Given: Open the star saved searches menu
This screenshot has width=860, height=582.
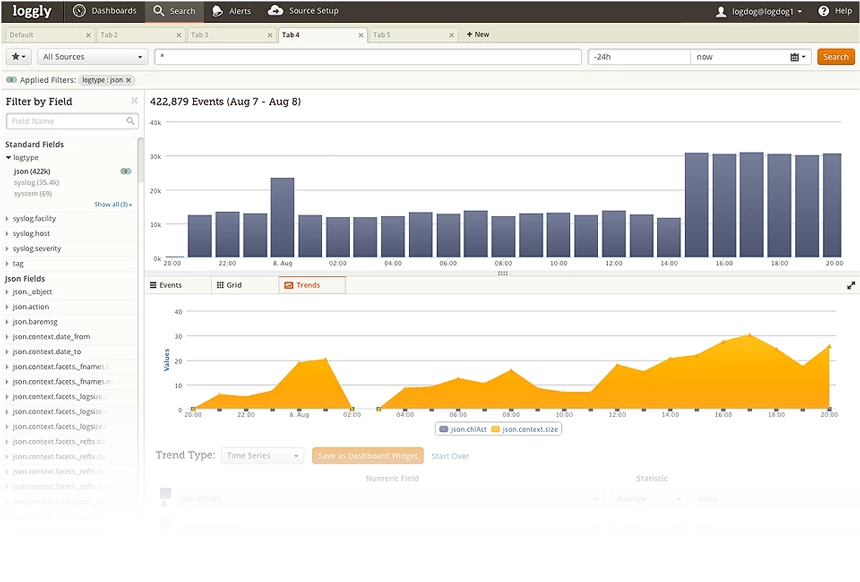Looking at the screenshot, I should (x=18, y=56).
